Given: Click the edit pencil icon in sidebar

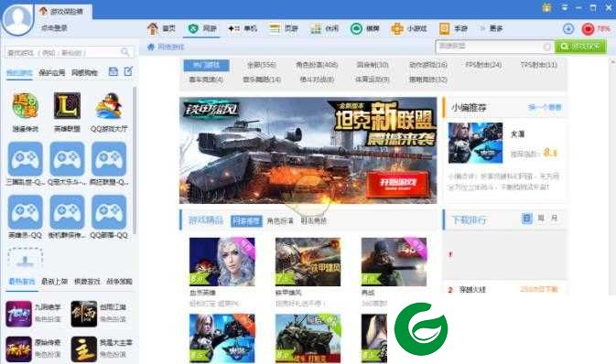Looking at the screenshot, I should [x=128, y=71].
